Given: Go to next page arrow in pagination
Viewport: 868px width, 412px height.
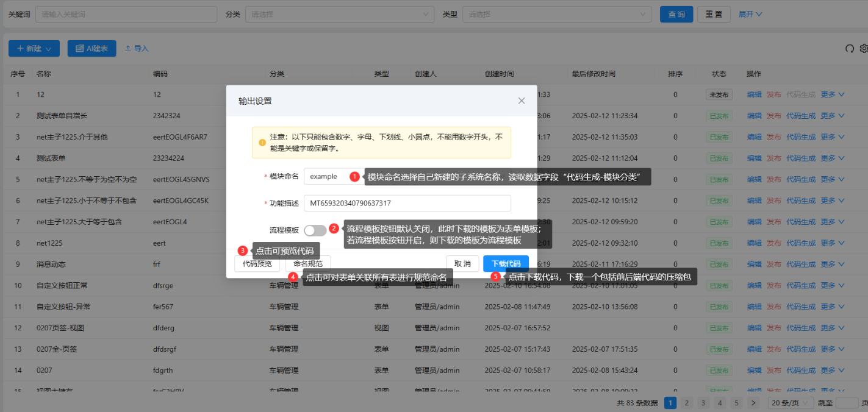Looking at the screenshot, I should pyautogui.click(x=753, y=403).
